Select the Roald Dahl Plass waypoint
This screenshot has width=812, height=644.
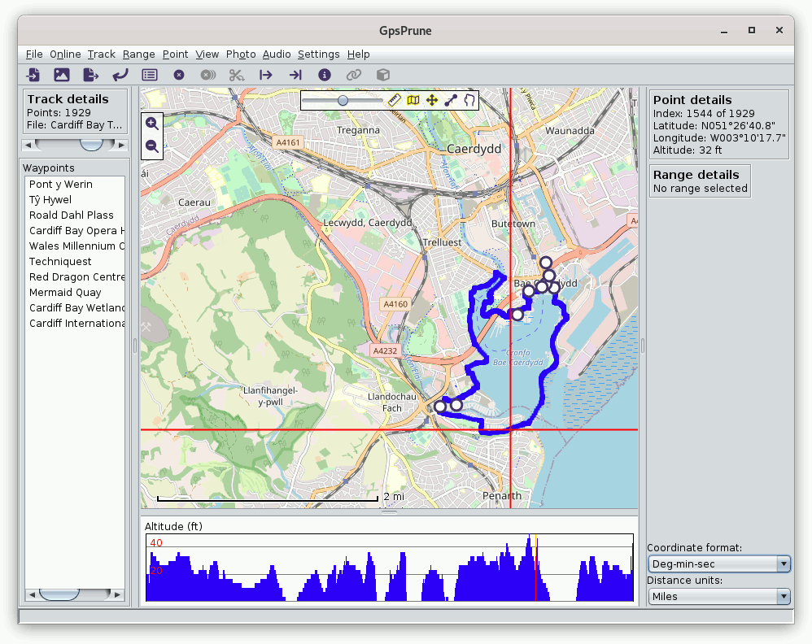[72, 215]
